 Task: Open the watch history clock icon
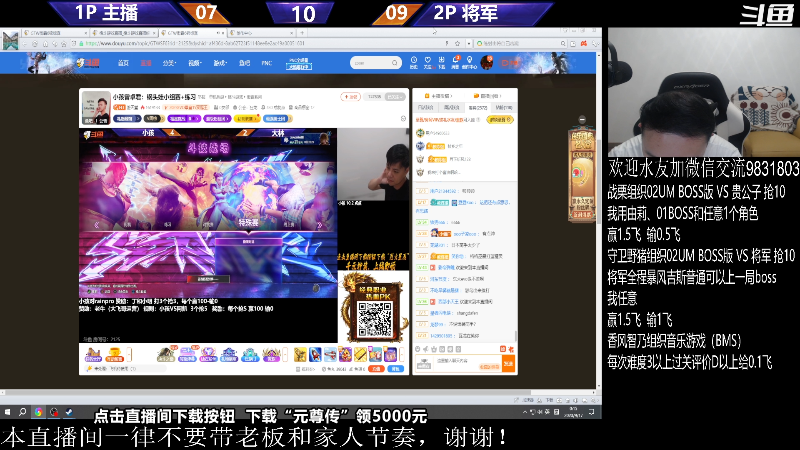click(x=414, y=62)
